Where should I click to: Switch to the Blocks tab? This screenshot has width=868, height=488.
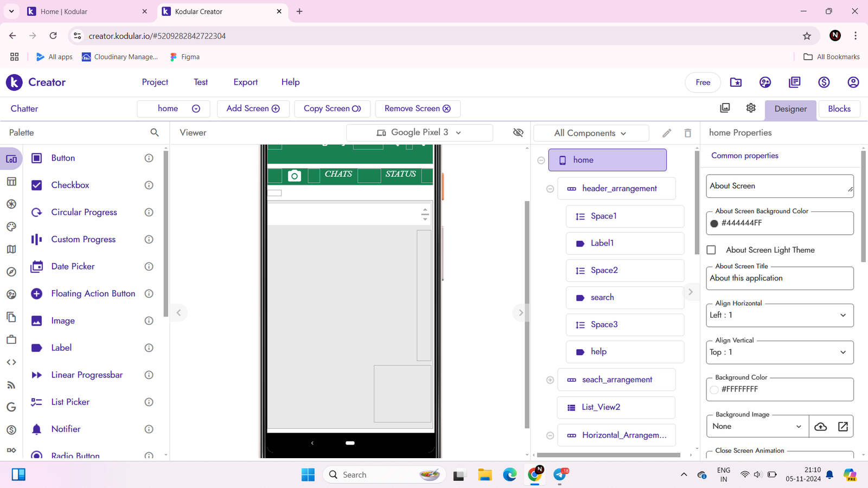pos(839,109)
